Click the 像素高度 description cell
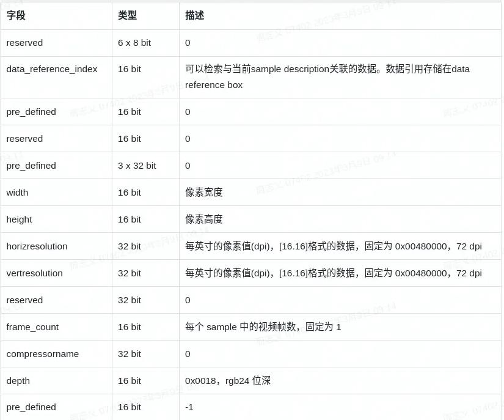Image resolution: width=504 pixels, height=420 pixels. 203,219
